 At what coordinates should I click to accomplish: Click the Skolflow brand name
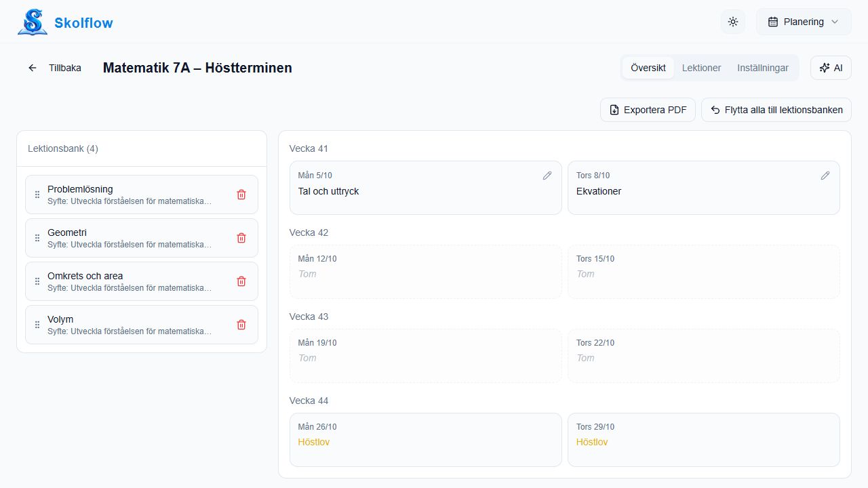tap(83, 23)
